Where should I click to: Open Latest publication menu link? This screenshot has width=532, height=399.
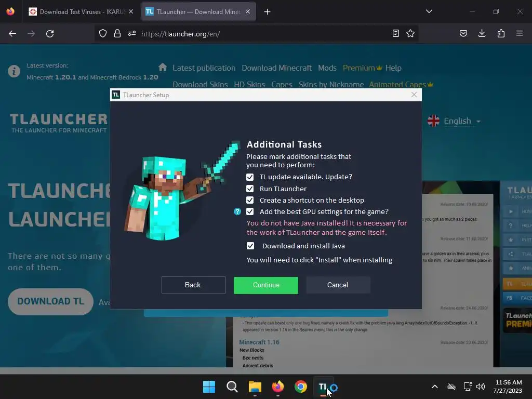[204, 68]
